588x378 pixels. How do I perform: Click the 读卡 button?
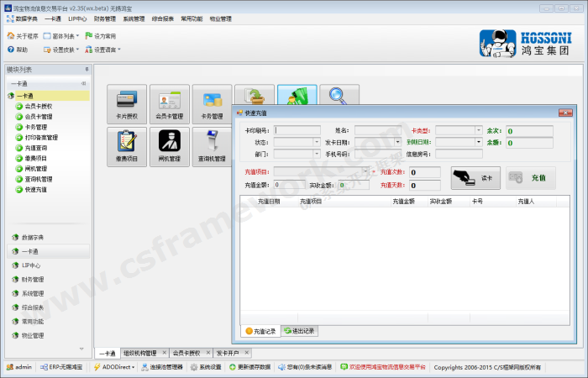tap(475, 178)
